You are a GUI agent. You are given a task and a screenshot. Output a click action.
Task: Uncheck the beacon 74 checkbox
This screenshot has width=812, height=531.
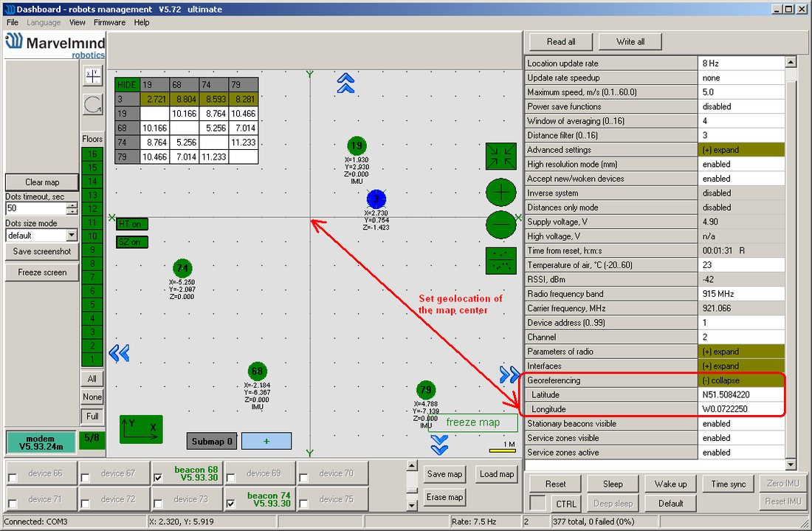[231, 503]
